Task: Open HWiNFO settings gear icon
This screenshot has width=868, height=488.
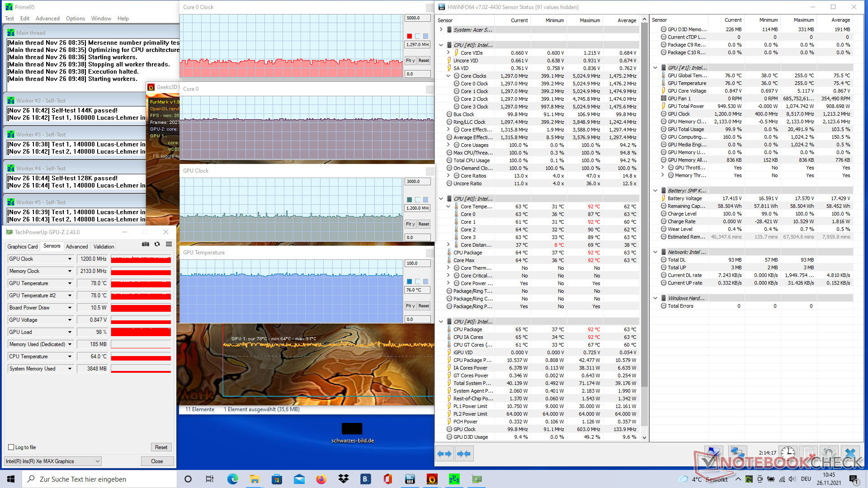Action: tap(828, 453)
